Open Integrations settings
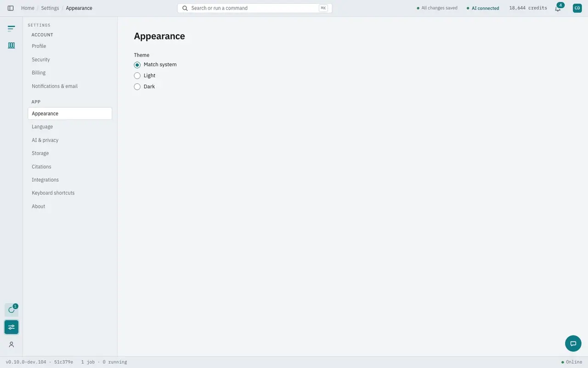This screenshot has height=368, width=588. [70, 180]
